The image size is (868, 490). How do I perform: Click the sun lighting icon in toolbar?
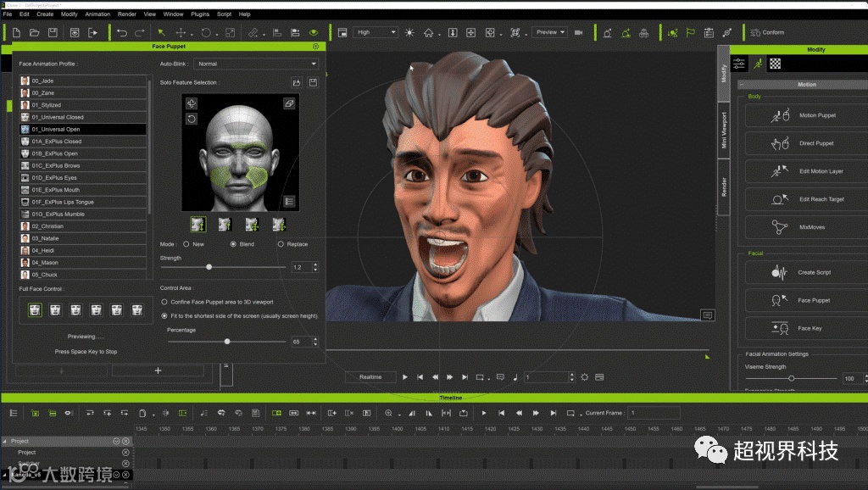tap(410, 32)
